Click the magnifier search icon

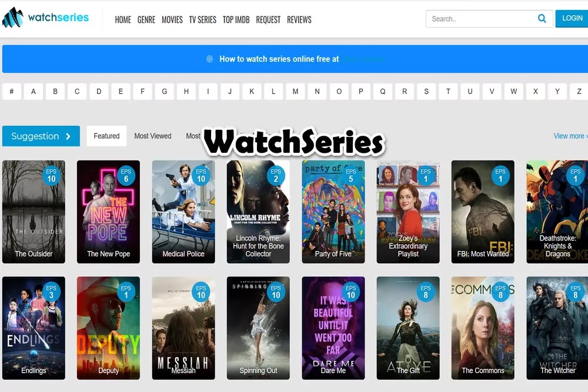(542, 18)
